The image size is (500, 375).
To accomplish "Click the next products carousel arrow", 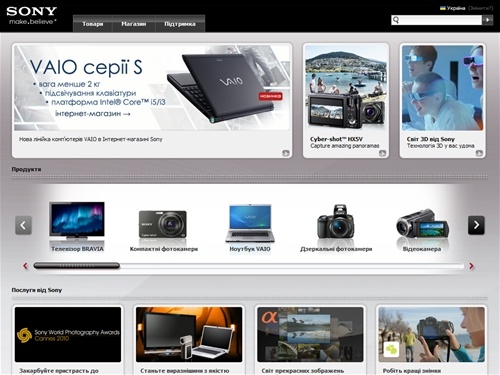I will tap(476, 225).
